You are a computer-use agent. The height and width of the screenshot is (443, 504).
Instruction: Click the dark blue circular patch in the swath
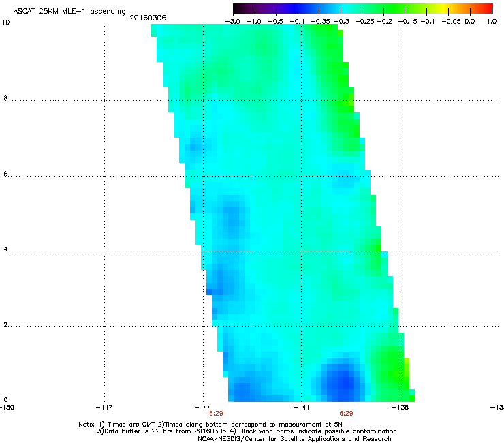tap(343, 380)
